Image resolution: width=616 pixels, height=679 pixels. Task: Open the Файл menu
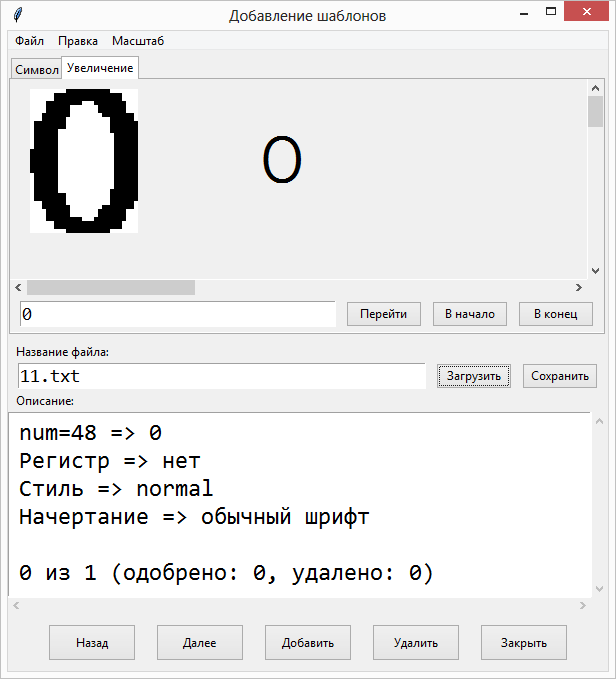[x=29, y=41]
